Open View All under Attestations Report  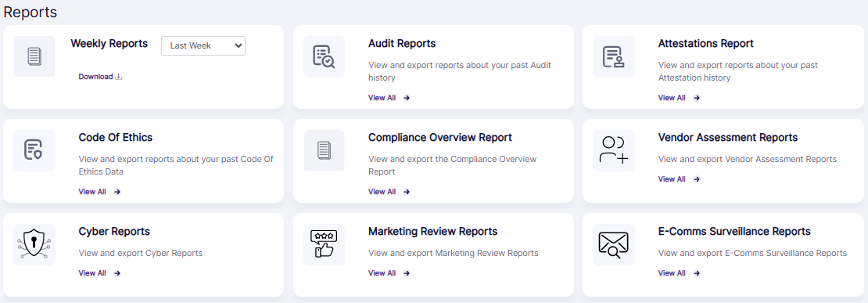(x=672, y=98)
